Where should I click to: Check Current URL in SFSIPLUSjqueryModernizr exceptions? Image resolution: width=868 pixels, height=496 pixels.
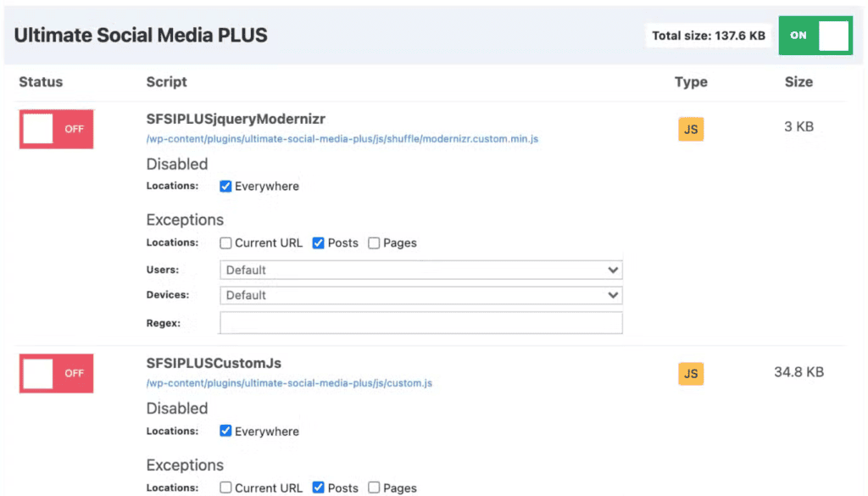point(225,242)
